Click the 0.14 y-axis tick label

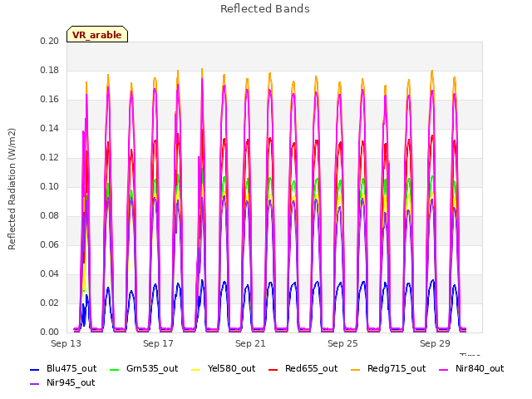(50, 128)
